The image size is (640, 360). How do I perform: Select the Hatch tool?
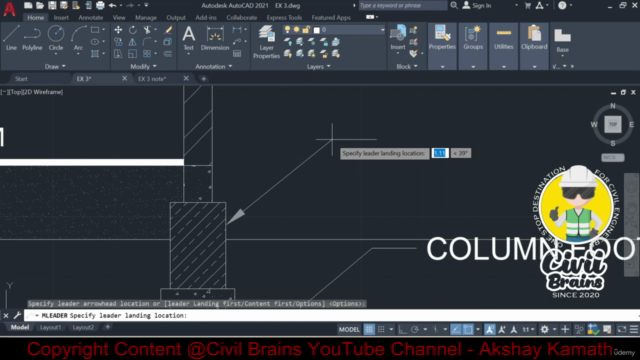click(95, 53)
